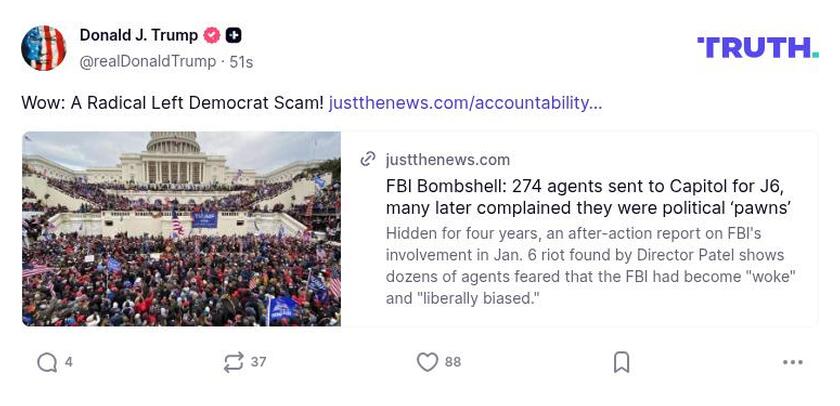Open the Capitol crowd preview image
This screenshot has width=840, height=406.
[x=181, y=229]
